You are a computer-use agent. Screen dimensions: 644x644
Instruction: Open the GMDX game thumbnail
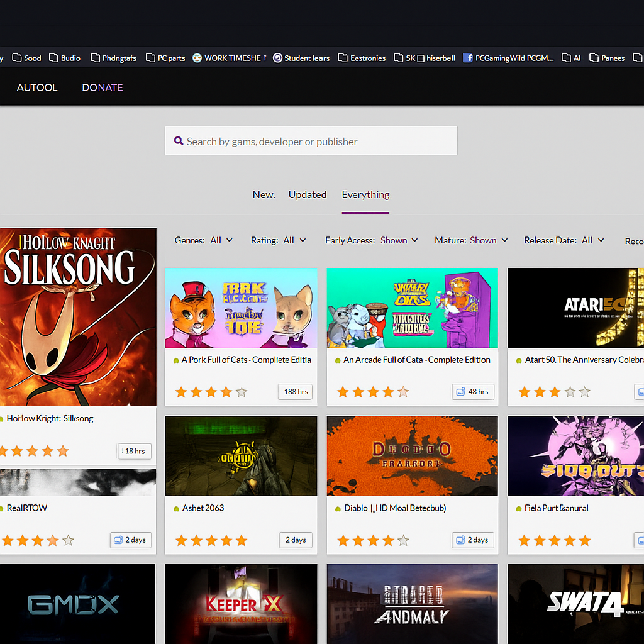point(77,604)
